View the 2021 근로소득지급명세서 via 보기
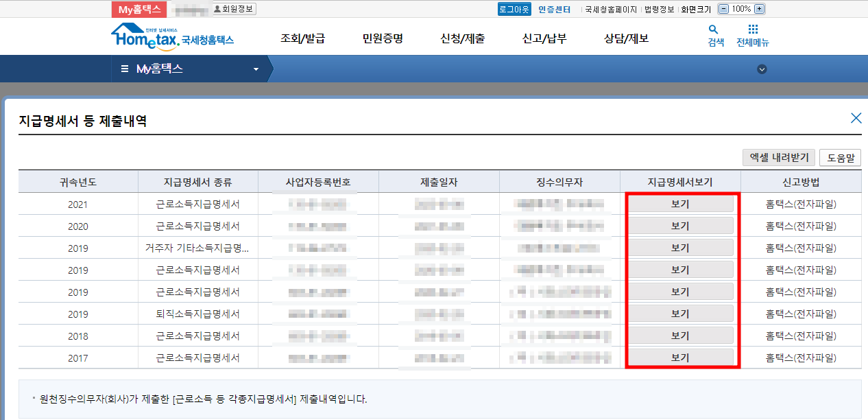Viewport: 868px width, 420px height. pyautogui.click(x=681, y=202)
